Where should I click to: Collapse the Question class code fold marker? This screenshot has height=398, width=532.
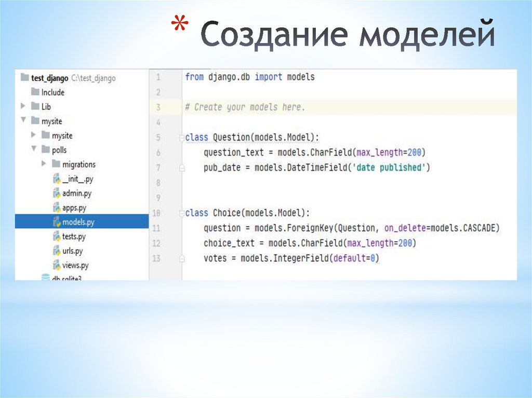click(x=181, y=138)
